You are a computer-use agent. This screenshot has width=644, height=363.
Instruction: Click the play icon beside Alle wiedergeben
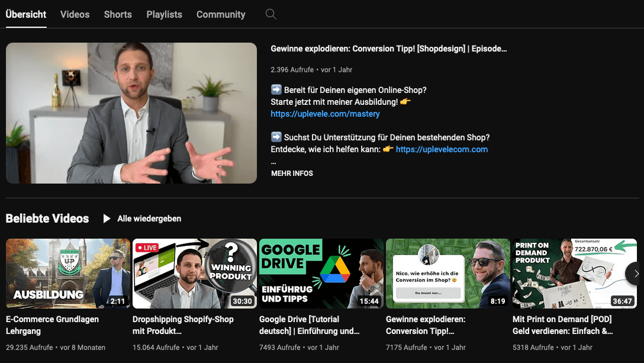[x=107, y=219]
